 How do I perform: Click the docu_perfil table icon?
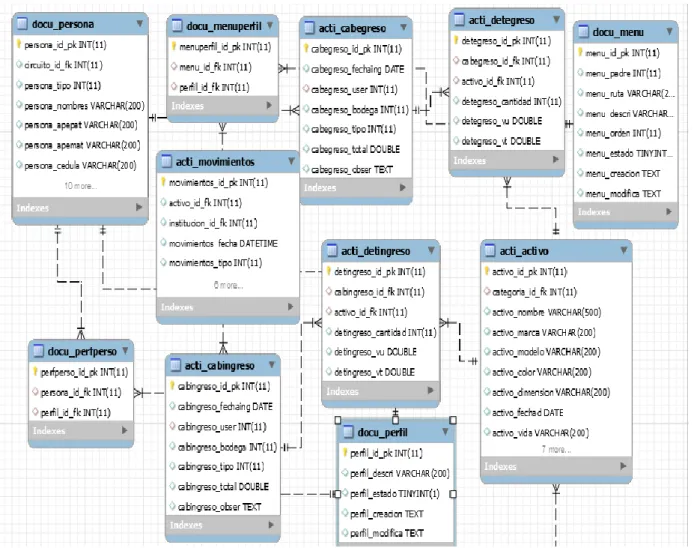pos(348,432)
